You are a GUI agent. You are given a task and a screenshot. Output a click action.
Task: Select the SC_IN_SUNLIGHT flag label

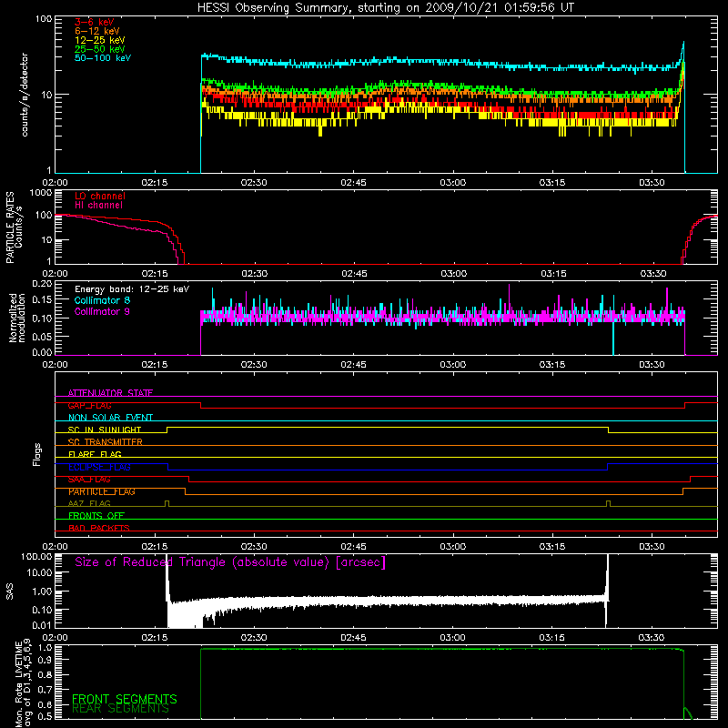tap(105, 430)
